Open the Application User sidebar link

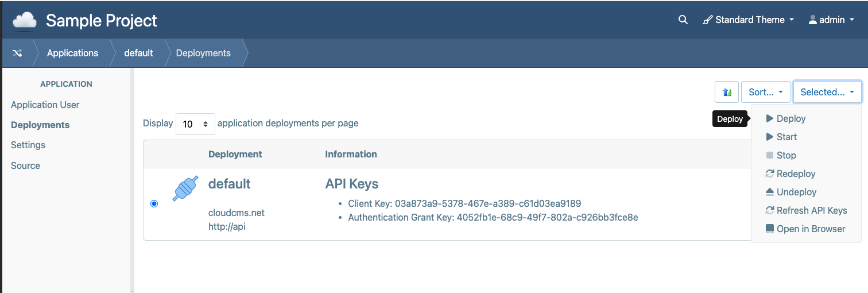tap(45, 105)
